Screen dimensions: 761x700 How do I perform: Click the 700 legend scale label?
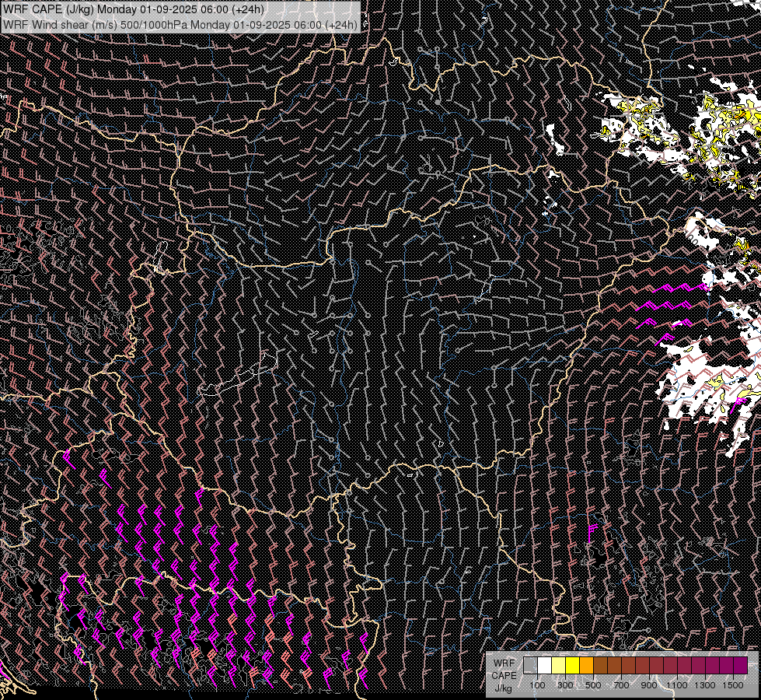(x=621, y=685)
